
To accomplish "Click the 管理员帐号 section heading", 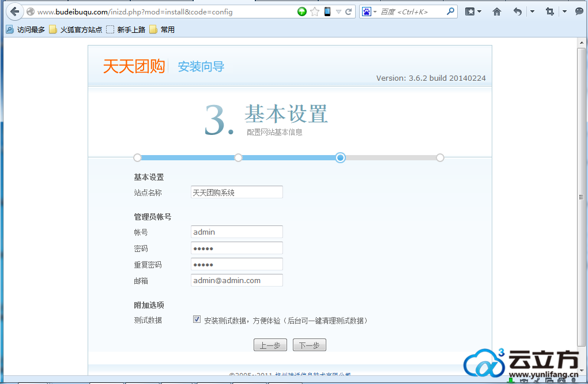I will [153, 217].
